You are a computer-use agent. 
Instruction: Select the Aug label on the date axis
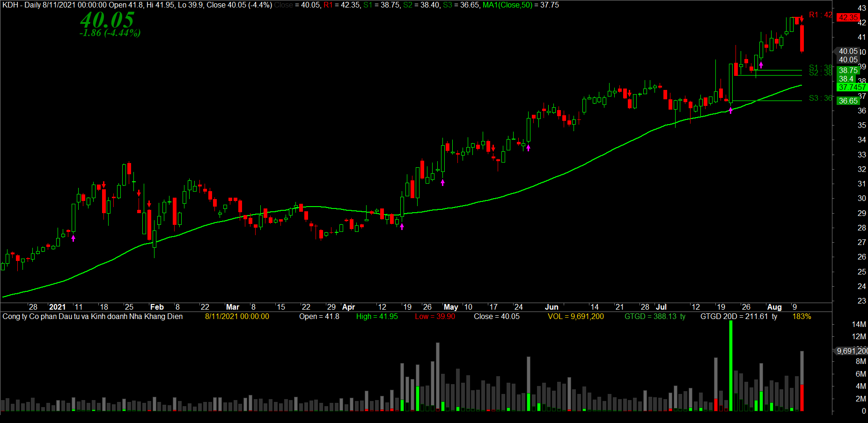(x=774, y=307)
